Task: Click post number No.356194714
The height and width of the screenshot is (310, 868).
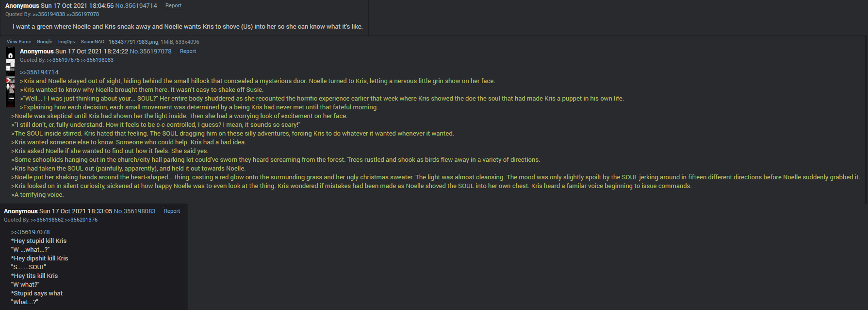Action: [x=136, y=6]
